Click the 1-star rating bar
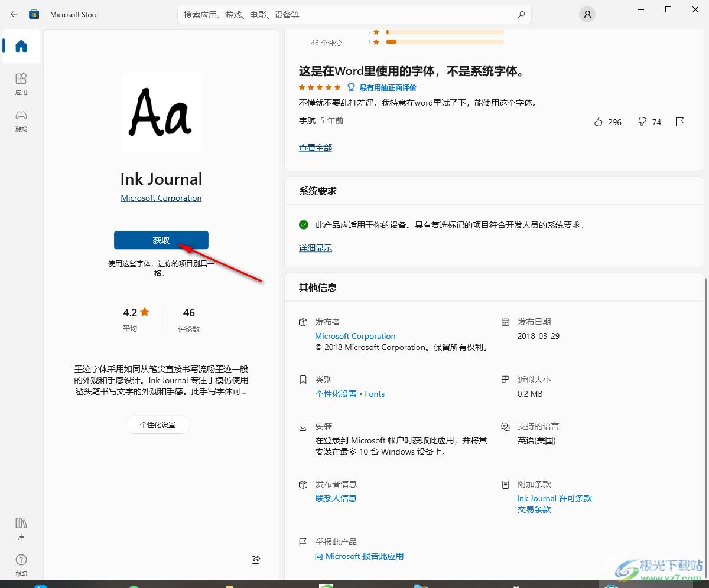Image resolution: width=709 pixels, height=588 pixels. click(445, 42)
